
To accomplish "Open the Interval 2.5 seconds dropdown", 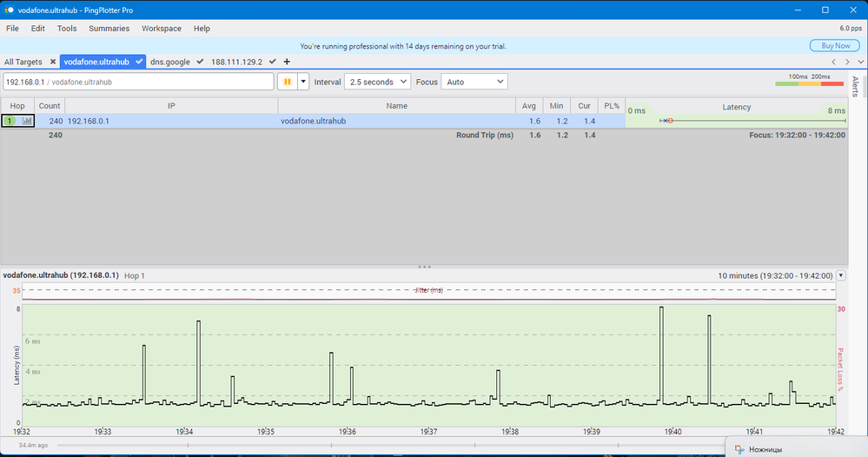I will 378,82.
